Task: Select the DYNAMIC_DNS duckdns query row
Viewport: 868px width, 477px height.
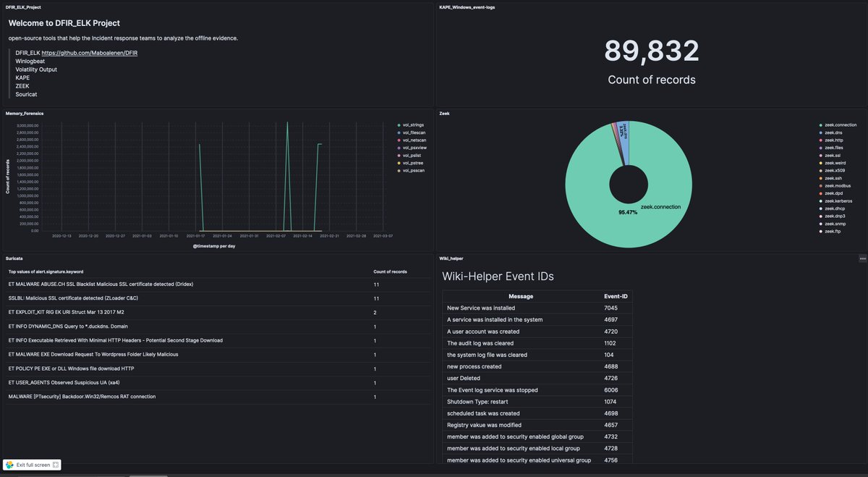Action: coord(217,326)
